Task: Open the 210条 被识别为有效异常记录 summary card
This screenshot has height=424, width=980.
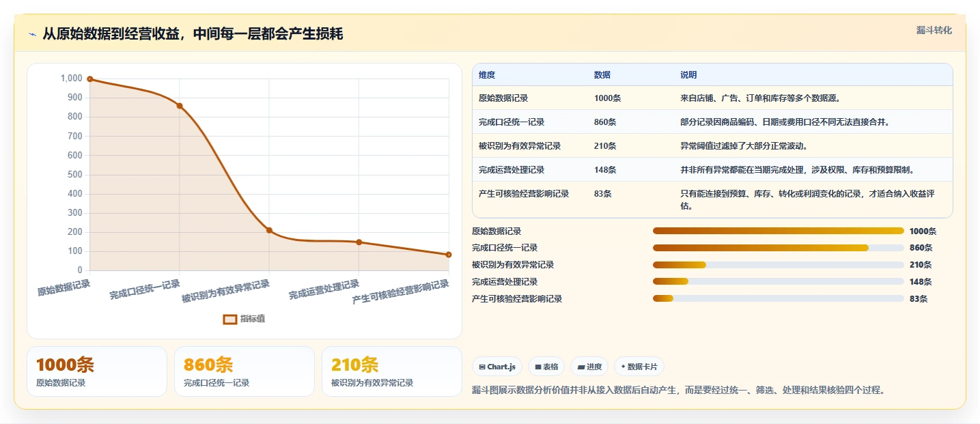Action: tap(392, 371)
